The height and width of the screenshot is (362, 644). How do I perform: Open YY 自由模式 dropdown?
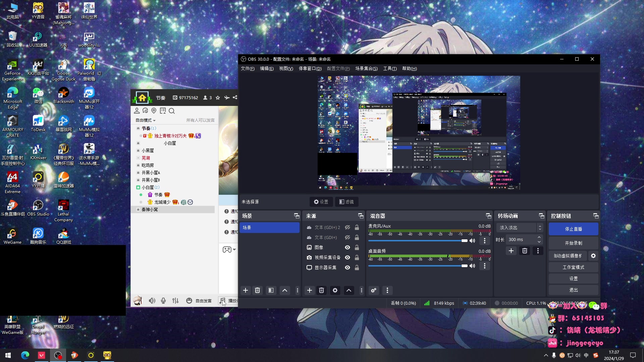(146, 120)
